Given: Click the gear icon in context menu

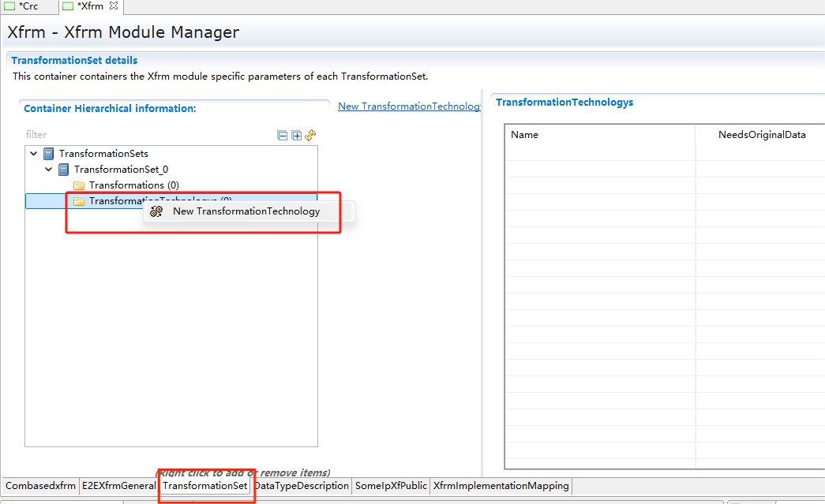Looking at the screenshot, I should click(156, 211).
